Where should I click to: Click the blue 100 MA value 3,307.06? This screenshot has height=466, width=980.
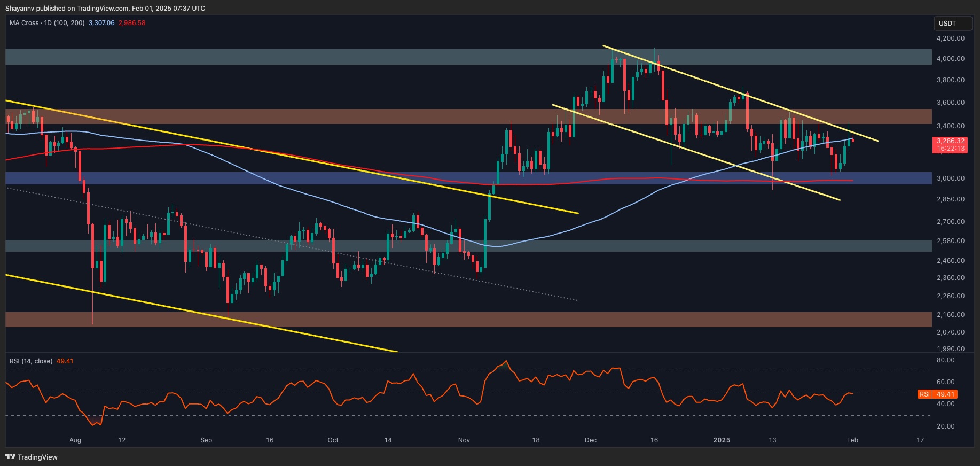101,23
